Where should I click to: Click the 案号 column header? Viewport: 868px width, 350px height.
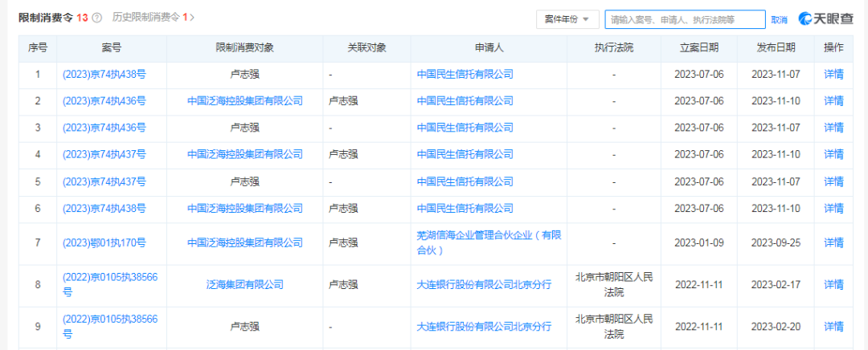tap(111, 48)
